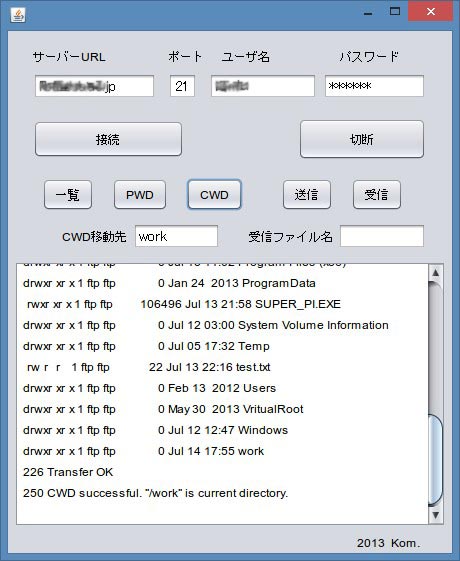The image size is (460, 561).
Task: Click the 226 Transfer OK line
Action: pyautogui.click(x=68, y=472)
